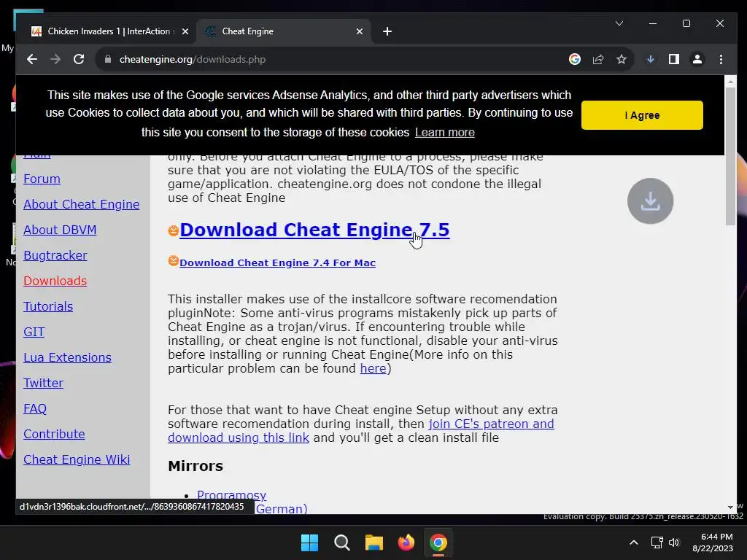This screenshot has height=560, width=747.
Task: Open the Google icon in the address bar
Action: pyautogui.click(x=575, y=59)
